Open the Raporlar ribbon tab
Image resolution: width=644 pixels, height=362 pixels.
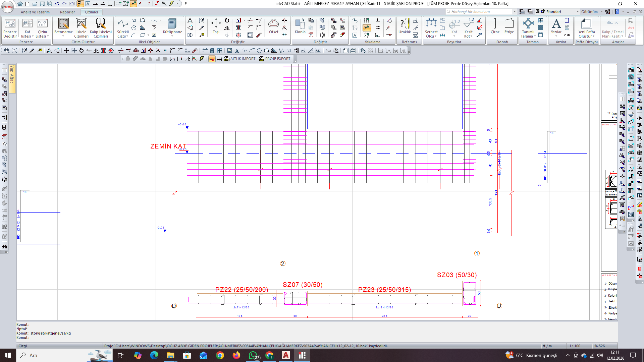(67, 12)
